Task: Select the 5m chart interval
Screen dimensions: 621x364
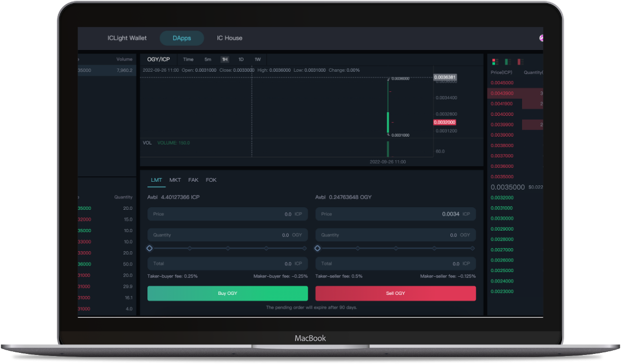Action: pyautogui.click(x=207, y=60)
